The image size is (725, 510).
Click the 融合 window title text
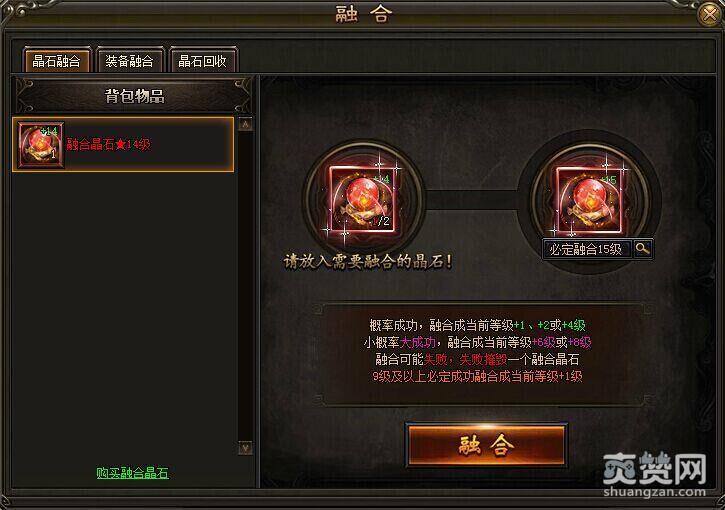coord(363,14)
